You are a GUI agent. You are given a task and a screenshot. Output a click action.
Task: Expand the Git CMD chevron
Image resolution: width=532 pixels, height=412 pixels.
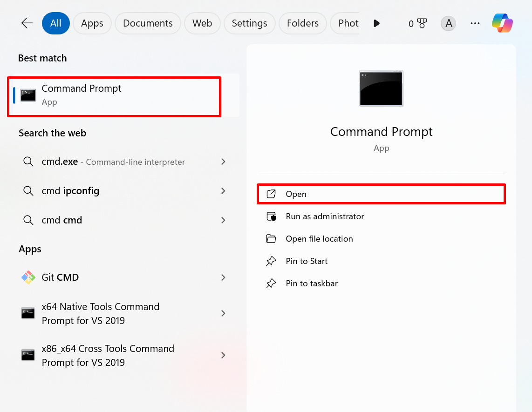(x=223, y=277)
